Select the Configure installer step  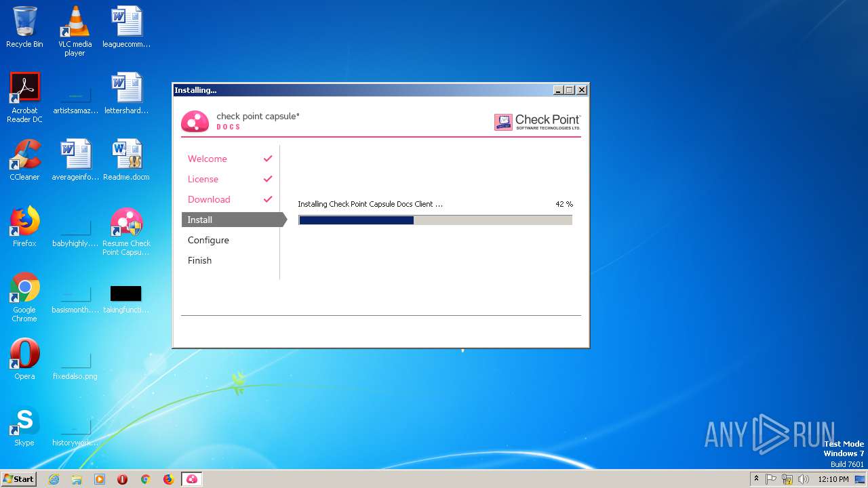click(208, 240)
